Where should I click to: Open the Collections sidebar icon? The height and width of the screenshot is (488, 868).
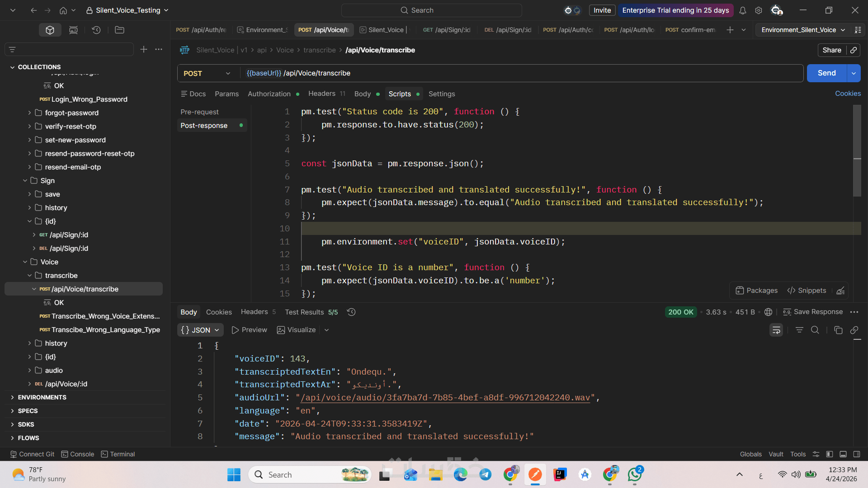click(x=50, y=30)
